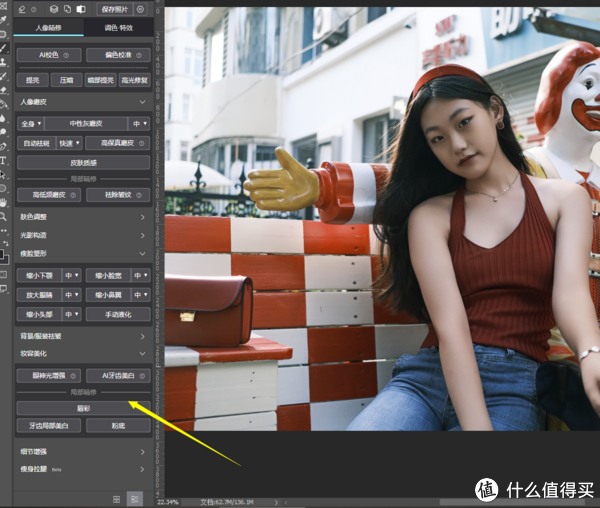600x508 pixels.
Task: Select the Zoom magnifier tool
Action: [4, 215]
